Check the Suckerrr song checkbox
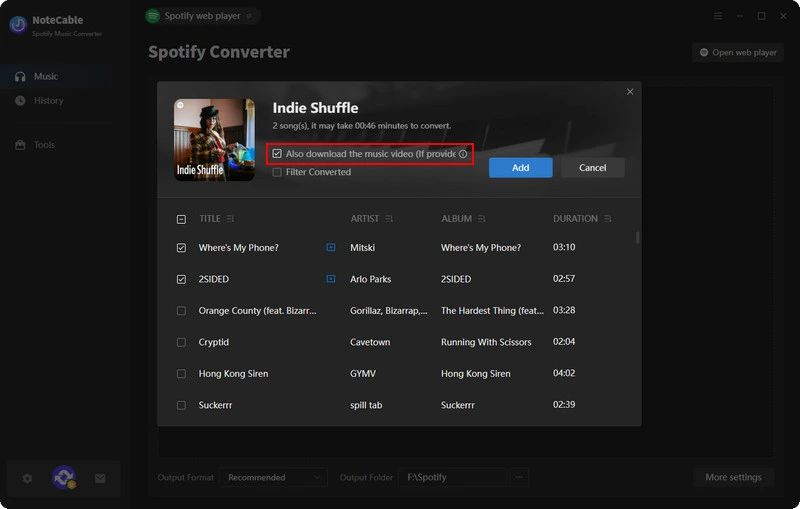Image resolution: width=800 pixels, height=509 pixels. (x=181, y=405)
